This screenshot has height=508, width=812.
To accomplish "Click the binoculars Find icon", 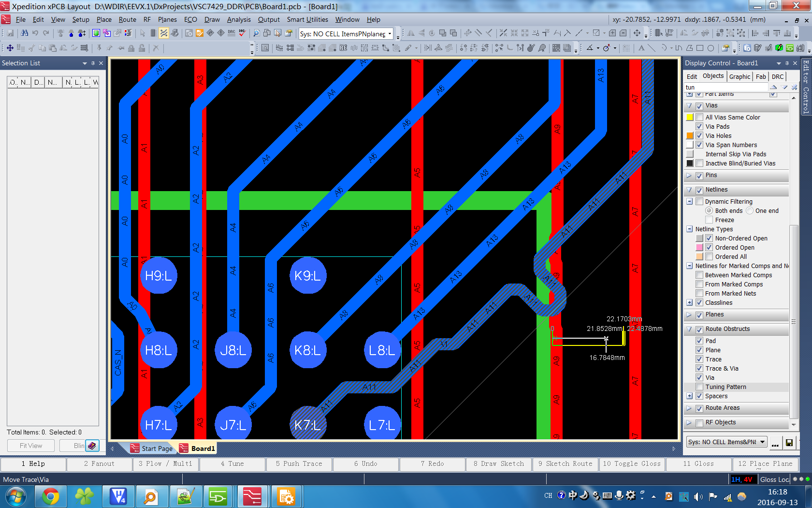I will (24, 33).
